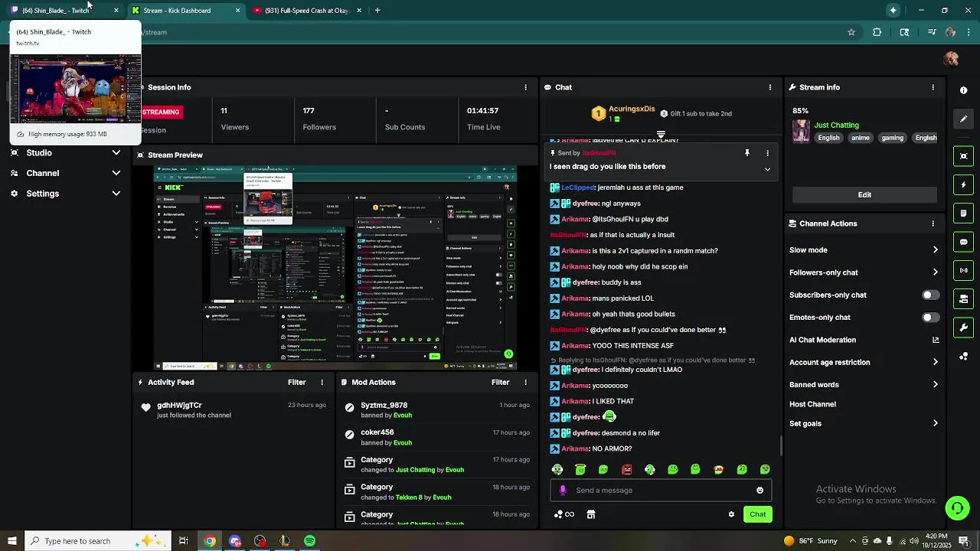Click the chat bubble icon in right sidebar
The image size is (980, 551).
(963, 242)
